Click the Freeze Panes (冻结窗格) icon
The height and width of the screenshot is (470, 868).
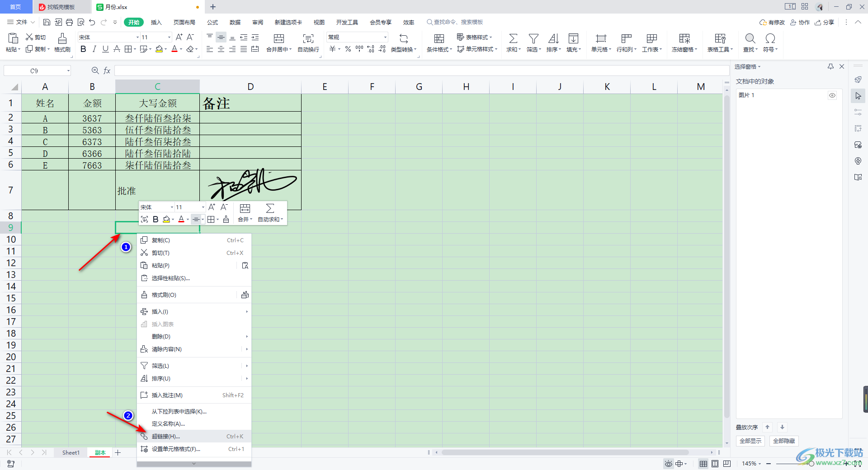tap(684, 38)
